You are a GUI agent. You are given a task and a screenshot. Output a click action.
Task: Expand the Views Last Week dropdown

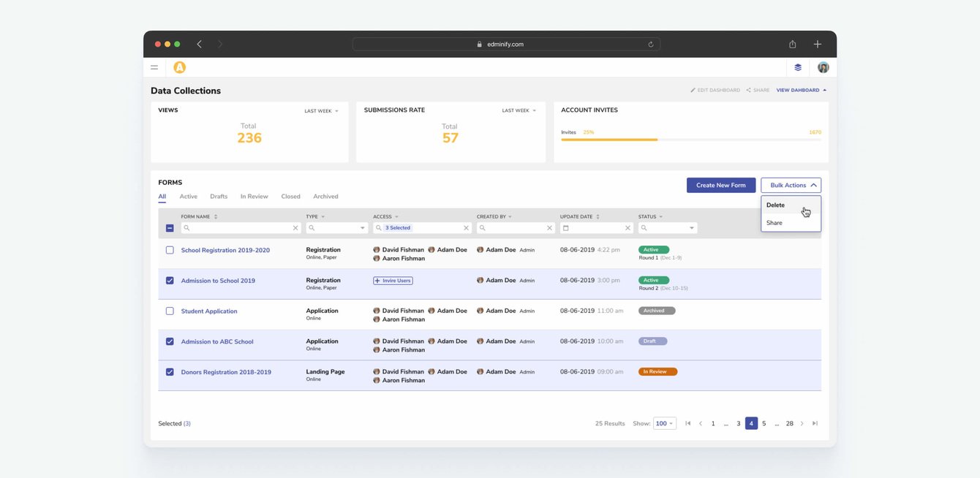click(x=321, y=111)
